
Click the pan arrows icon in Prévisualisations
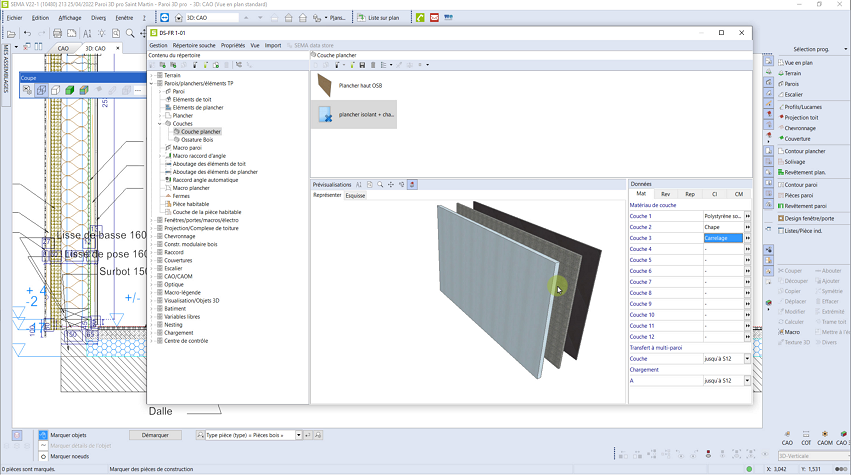coord(391,185)
